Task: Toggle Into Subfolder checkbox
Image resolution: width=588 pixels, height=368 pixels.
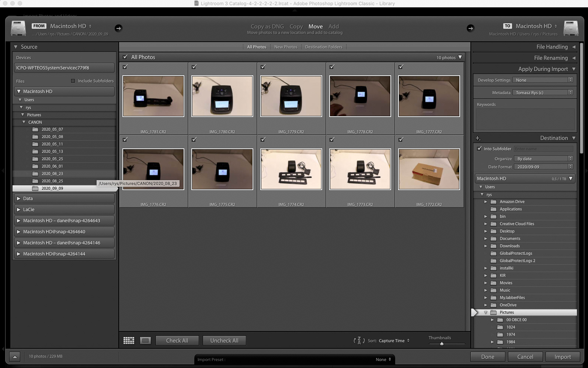Action: pyautogui.click(x=479, y=148)
